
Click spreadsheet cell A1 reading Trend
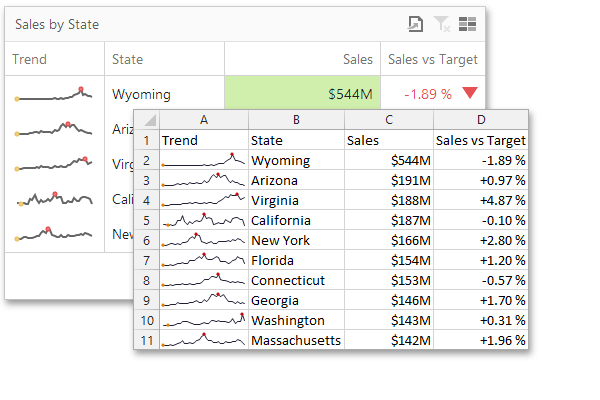coord(204,140)
